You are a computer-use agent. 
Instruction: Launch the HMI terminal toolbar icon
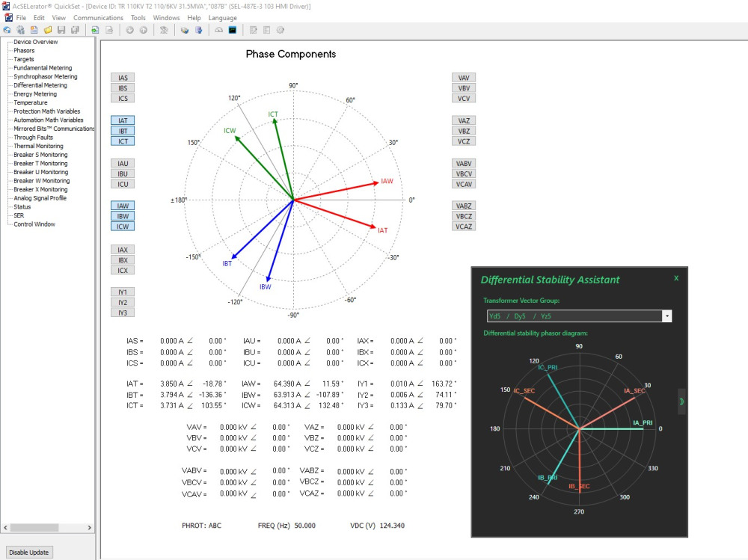[233, 30]
